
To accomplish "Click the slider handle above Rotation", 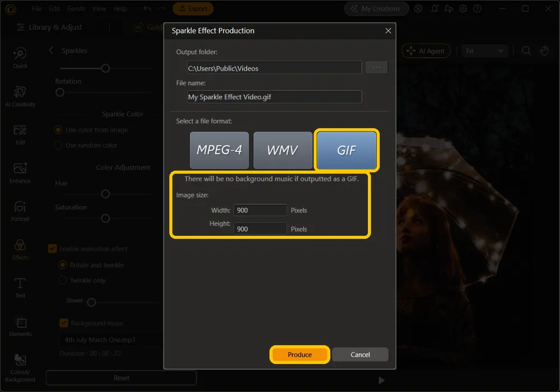I will point(105,68).
